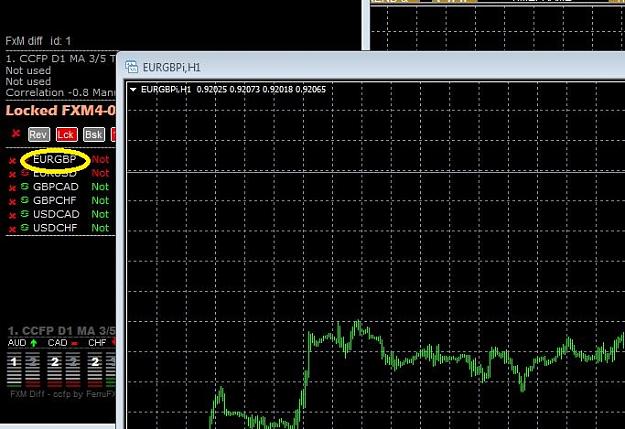Image resolution: width=625 pixels, height=429 pixels.
Task: Click the red Lck button
Action: click(66, 135)
